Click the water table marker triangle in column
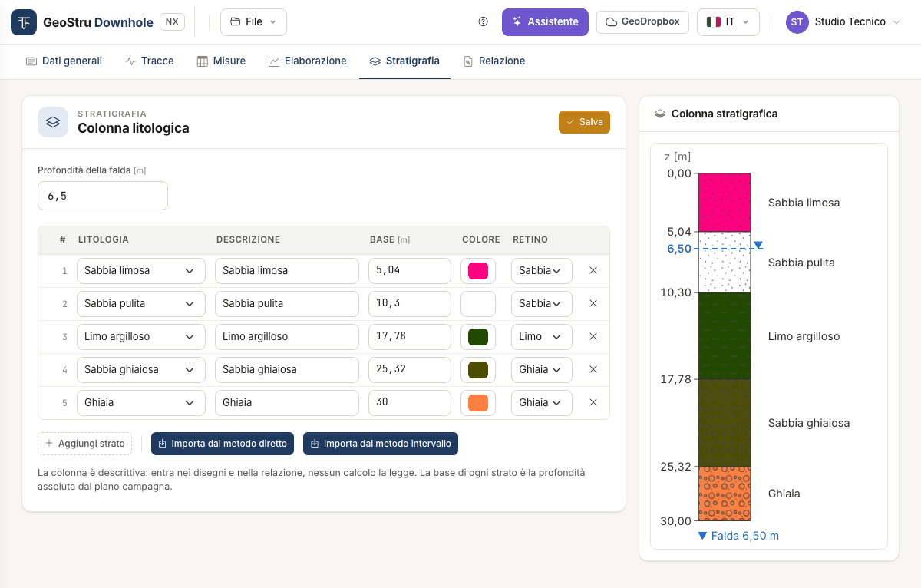This screenshot has width=921, height=588. [x=758, y=246]
